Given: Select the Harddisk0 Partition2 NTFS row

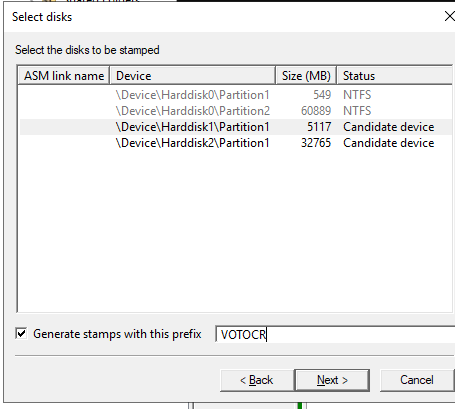Looking at the screenshot, I should point(236,111).
